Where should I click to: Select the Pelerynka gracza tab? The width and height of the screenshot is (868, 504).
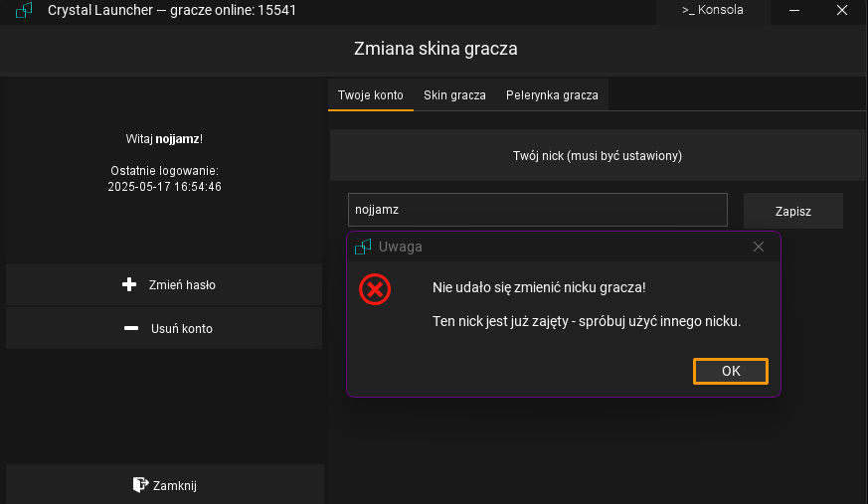pos(552,95)
